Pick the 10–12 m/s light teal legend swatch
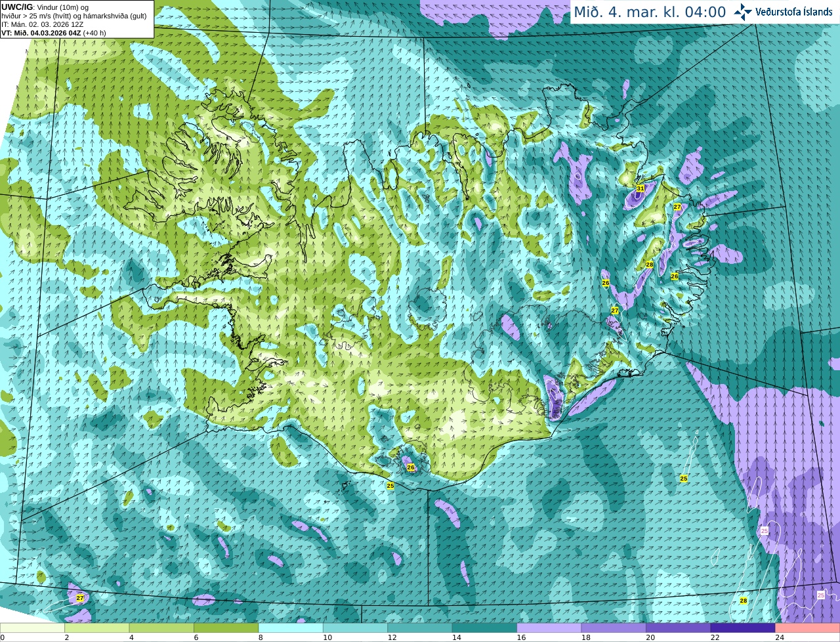840x642 pixels. (356, 628)
